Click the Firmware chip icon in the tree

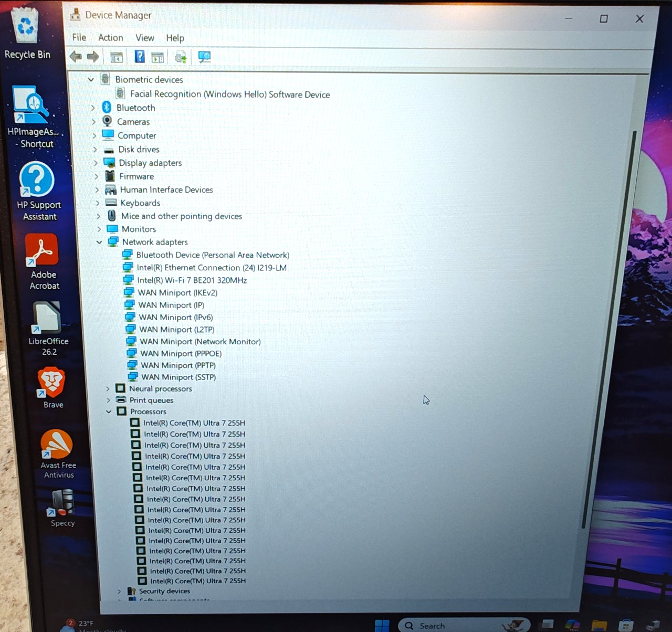[110, 176]
